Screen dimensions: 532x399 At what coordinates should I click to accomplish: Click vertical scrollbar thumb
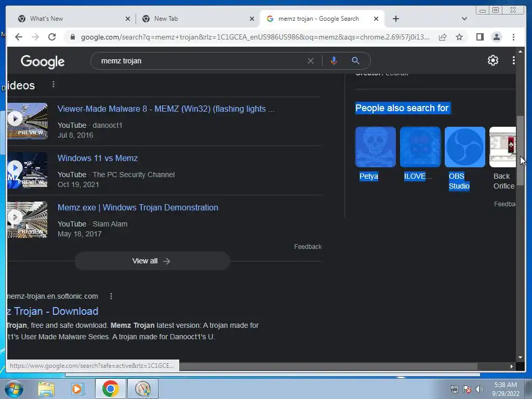(520, 150)
